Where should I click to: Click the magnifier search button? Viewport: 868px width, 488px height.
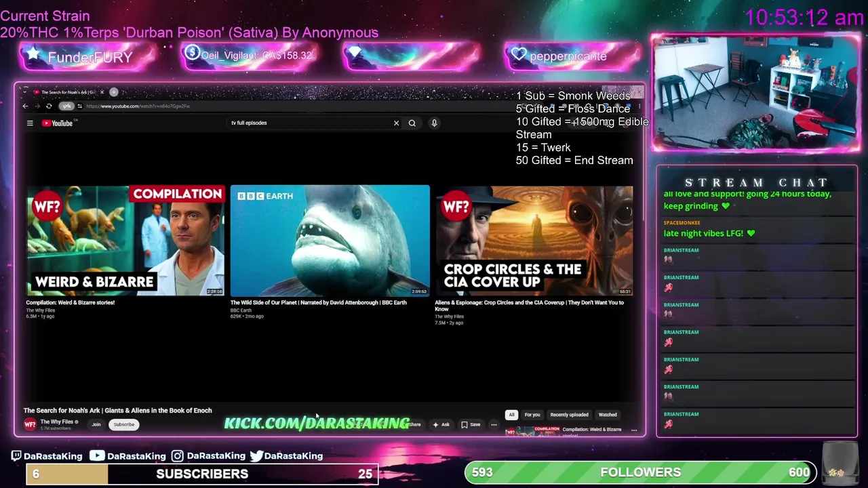click(412, 123)
